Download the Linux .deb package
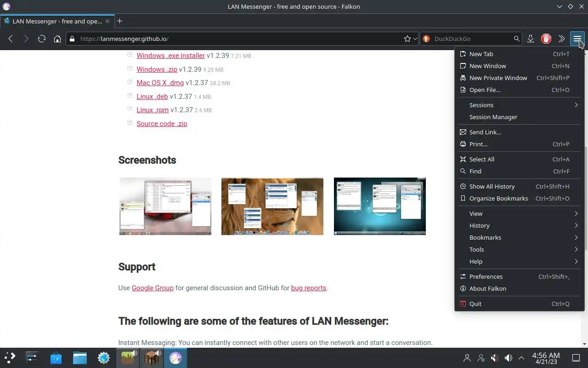 (152, 97)
